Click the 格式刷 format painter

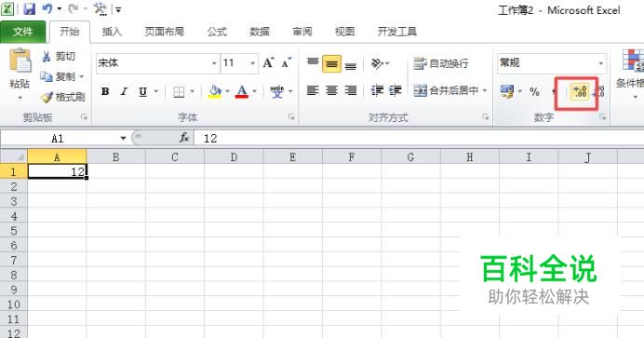pyautogui.click(x=63, y=97)
